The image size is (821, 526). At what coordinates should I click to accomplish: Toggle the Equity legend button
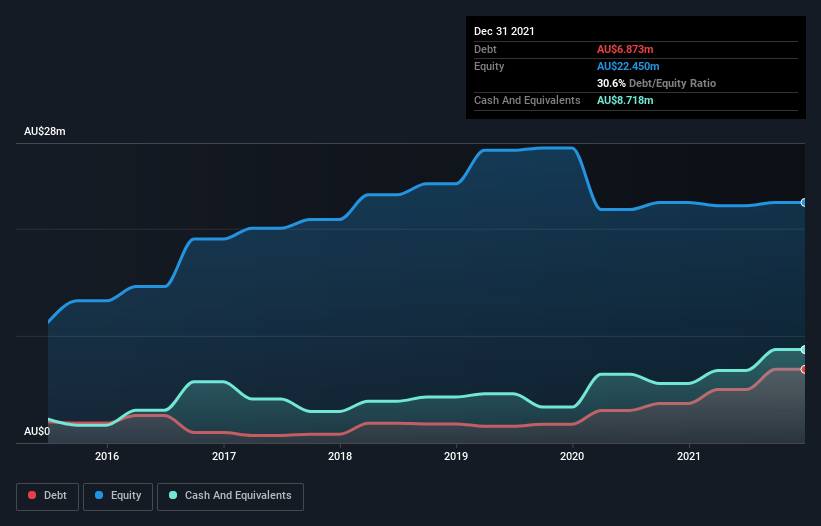pyautogui.click(x=118, y=496)
